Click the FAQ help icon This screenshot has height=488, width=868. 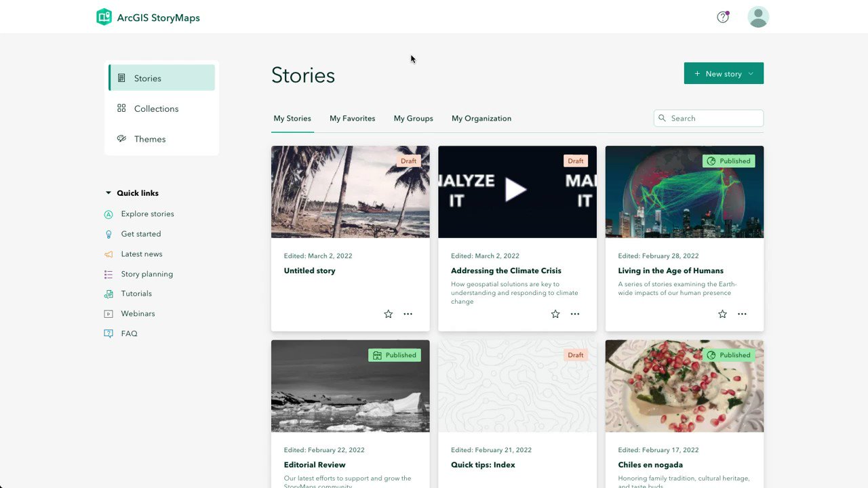click(x=108, y=333)
